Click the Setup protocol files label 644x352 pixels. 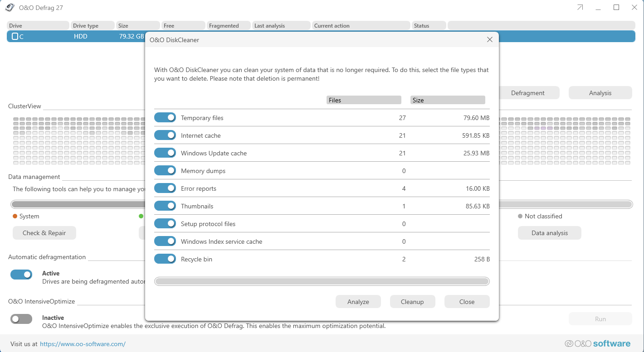click(x=208, y=224)
